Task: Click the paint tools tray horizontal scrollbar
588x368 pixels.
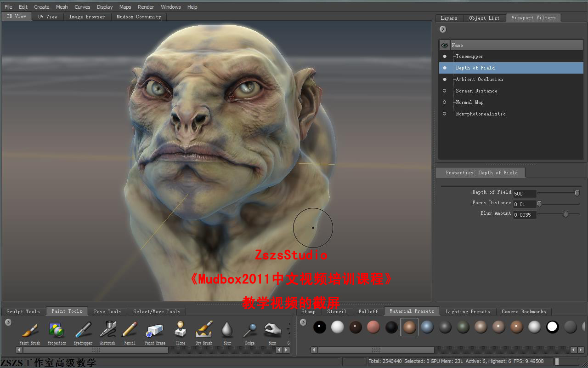Action: click(96, 350)
